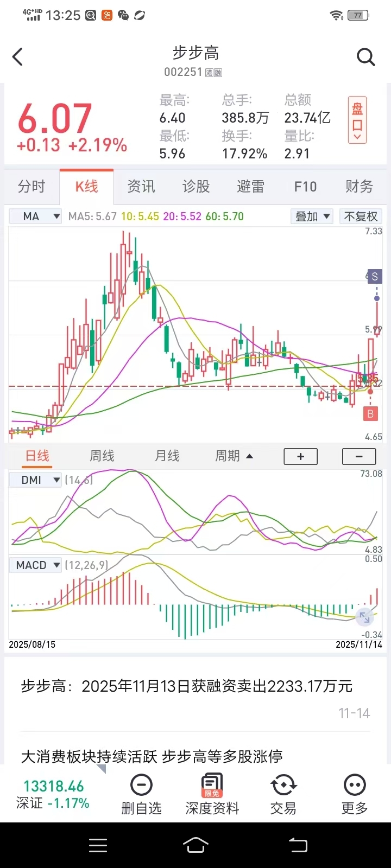This screenshot has width=391, height=868.
Task: Select the 月线 monthly period
Action: 167,456
